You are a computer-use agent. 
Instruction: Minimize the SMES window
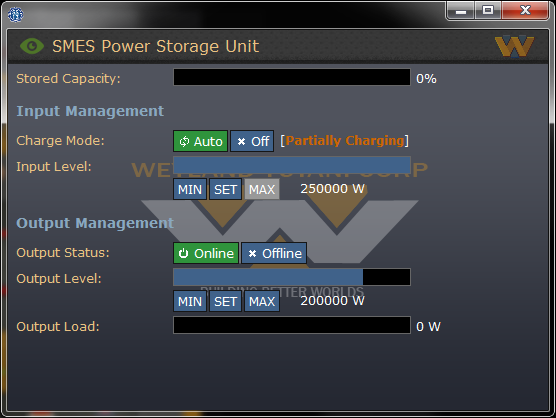tap(461, 10)
